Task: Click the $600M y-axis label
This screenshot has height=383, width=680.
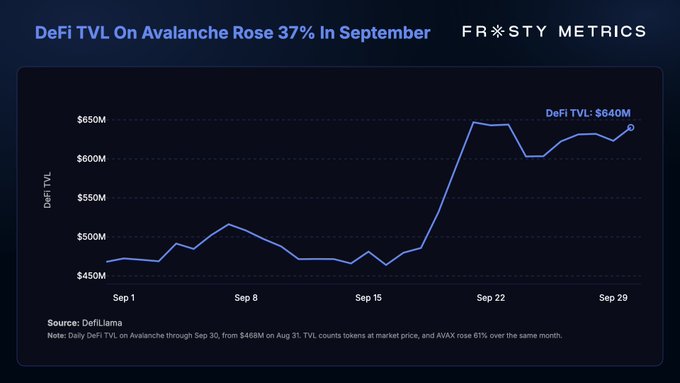Action: 91,159
